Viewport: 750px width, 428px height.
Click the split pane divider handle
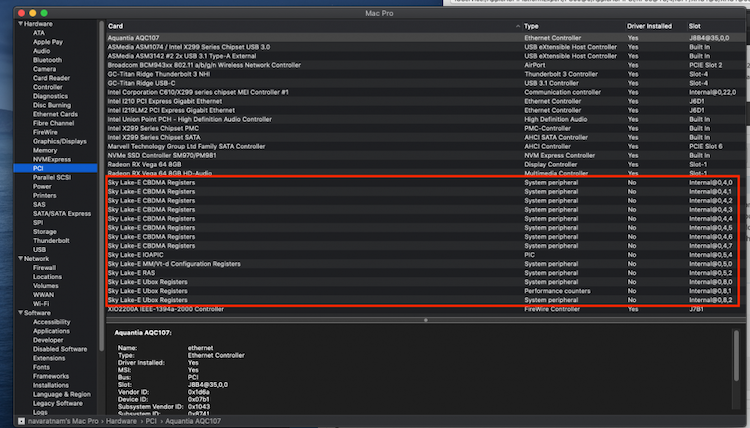(x=425, y=320)
